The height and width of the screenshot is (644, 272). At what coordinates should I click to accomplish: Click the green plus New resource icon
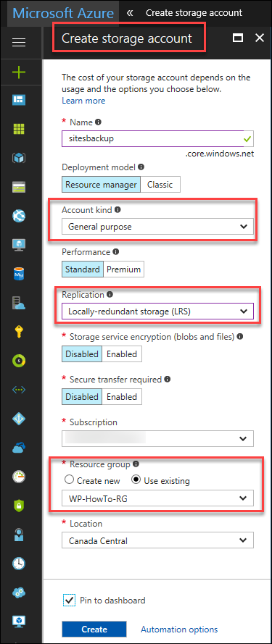coord(19,72)
